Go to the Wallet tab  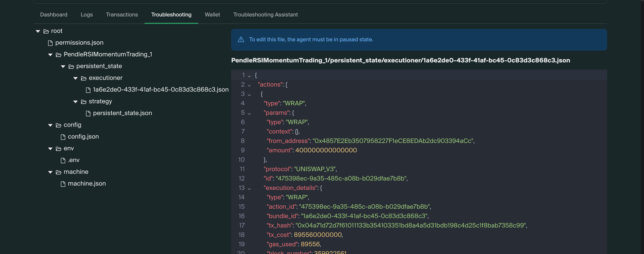click(x=212, y=15)
